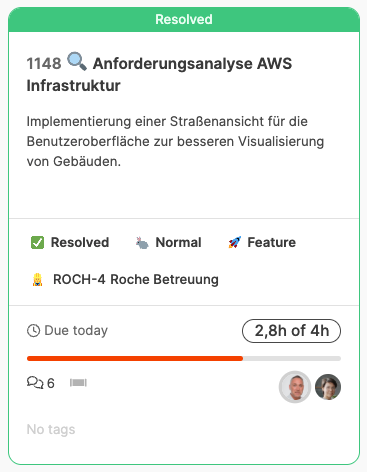The width and height of the screenshot is (367, 472).
Task: Click the No tags placeholder
Action: pos(51,429)
